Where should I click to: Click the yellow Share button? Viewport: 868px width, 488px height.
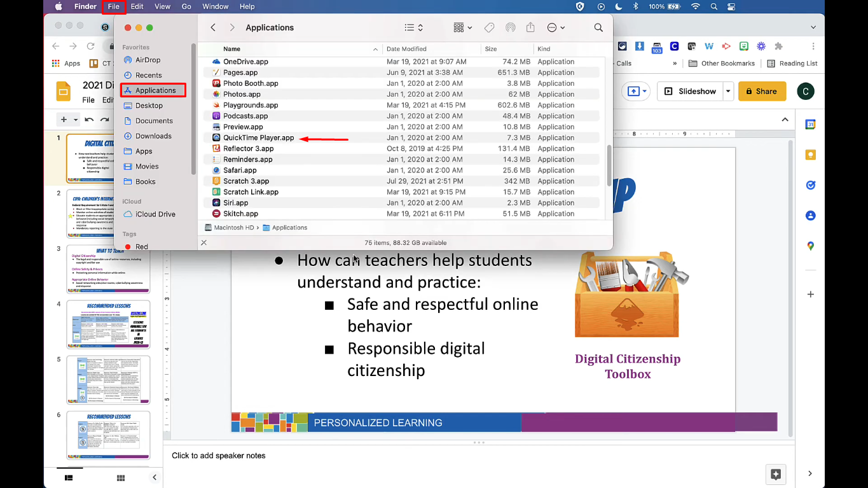(762, 91)
